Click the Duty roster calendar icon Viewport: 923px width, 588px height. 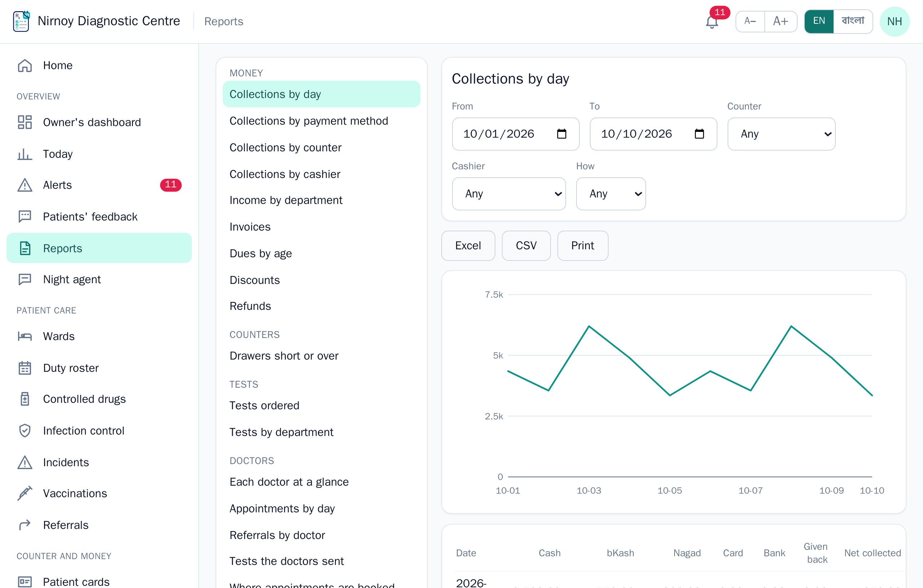click(25, 368)
